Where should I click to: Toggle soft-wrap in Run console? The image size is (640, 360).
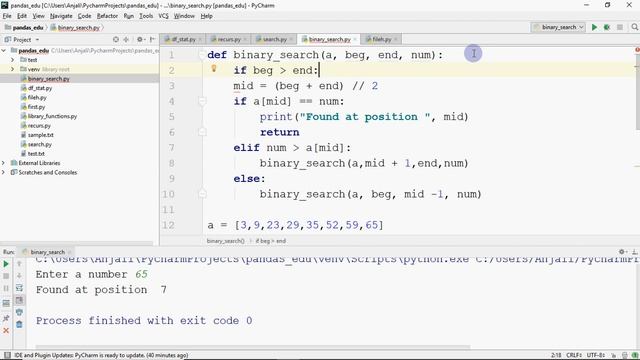[19, 288]
